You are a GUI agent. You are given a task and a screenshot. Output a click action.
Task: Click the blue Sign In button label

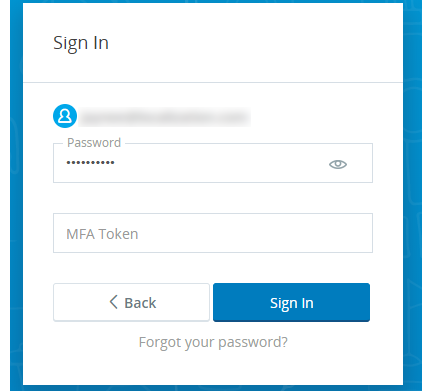292,303
